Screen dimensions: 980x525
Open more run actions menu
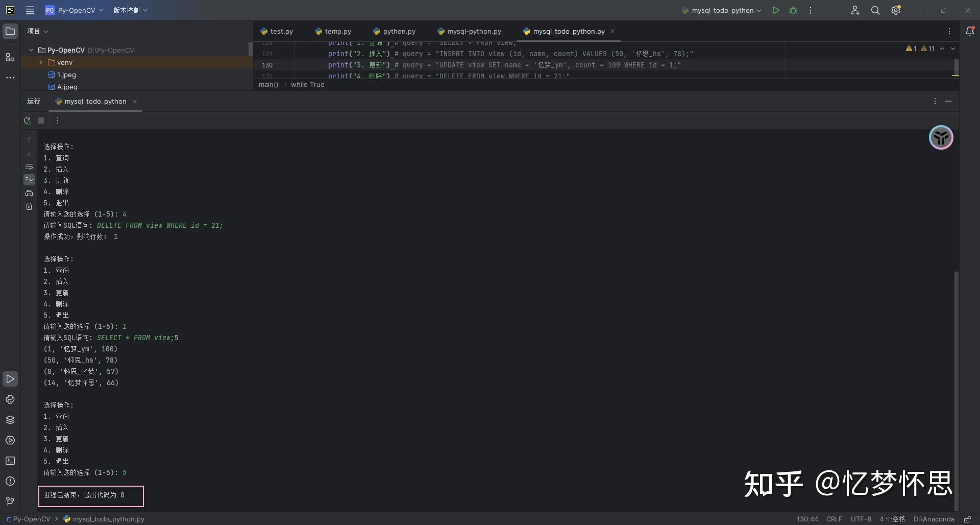point(811,10)
